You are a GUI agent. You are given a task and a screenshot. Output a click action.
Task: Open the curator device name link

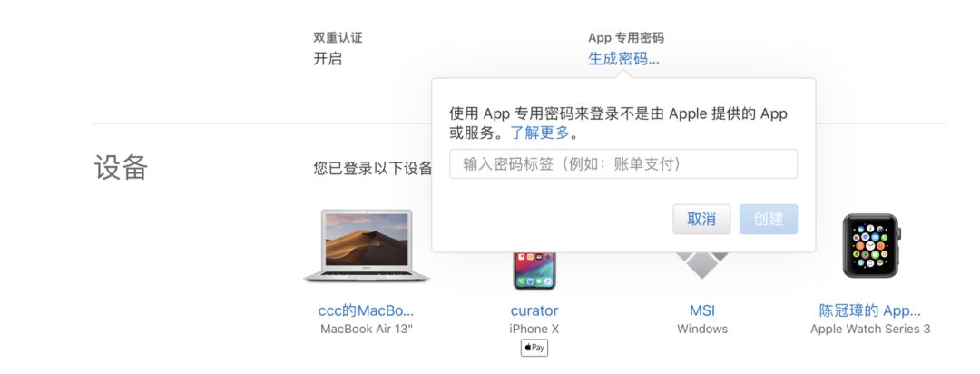point(534,310)
